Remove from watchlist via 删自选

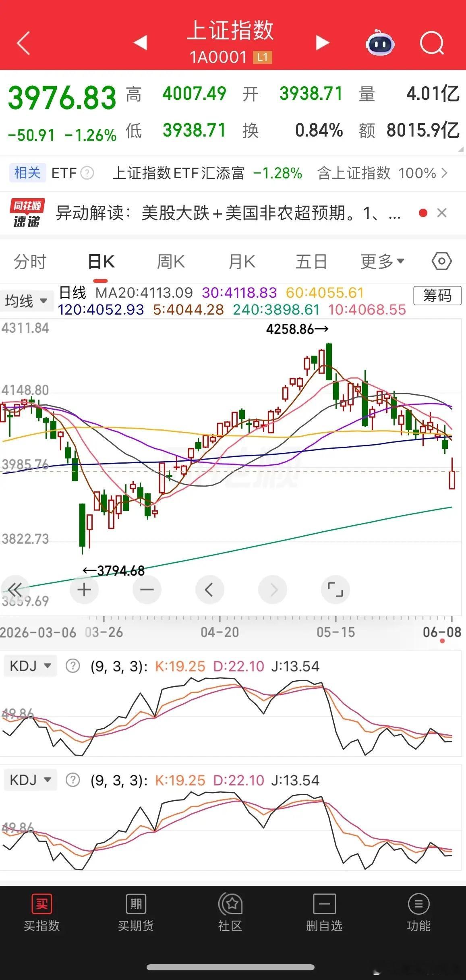click(x=324, y=913)
